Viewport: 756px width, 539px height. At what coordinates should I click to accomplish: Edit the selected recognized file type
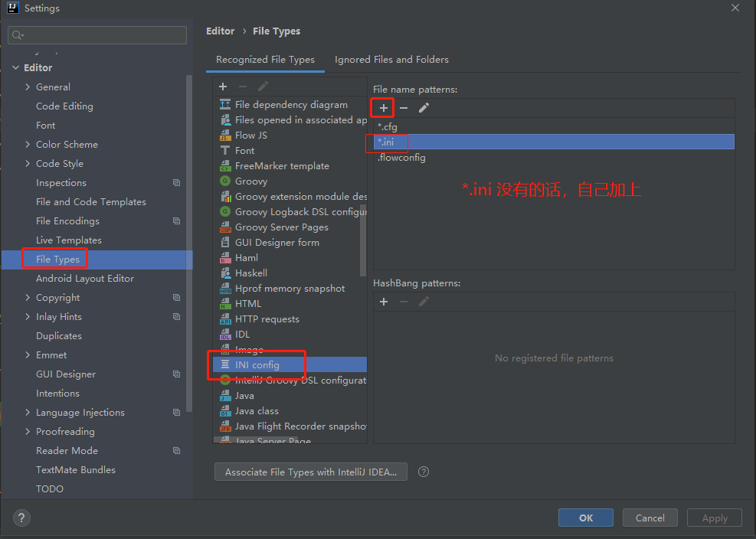tap(263, 87)
